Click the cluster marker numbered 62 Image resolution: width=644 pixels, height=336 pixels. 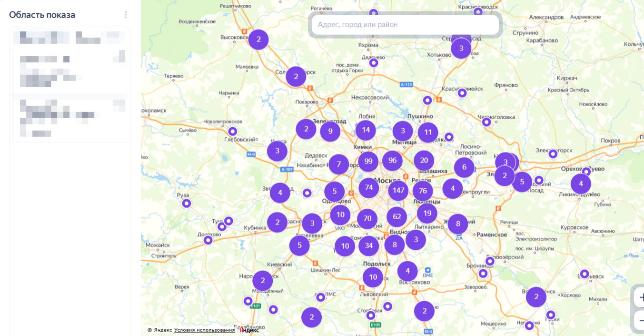[396, 217]
